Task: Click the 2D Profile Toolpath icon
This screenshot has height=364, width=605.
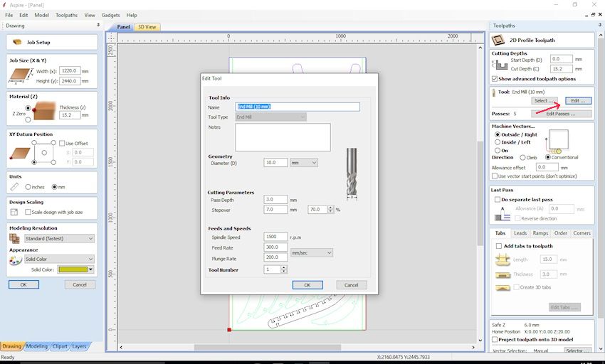Action: pyautogui.click(x=498, y=40)
